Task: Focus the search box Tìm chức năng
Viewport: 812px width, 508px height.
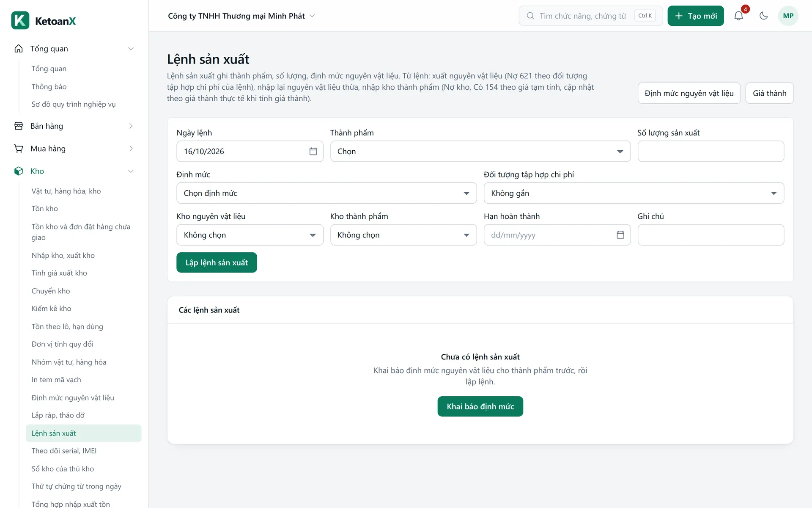Action: click(590, 16)
